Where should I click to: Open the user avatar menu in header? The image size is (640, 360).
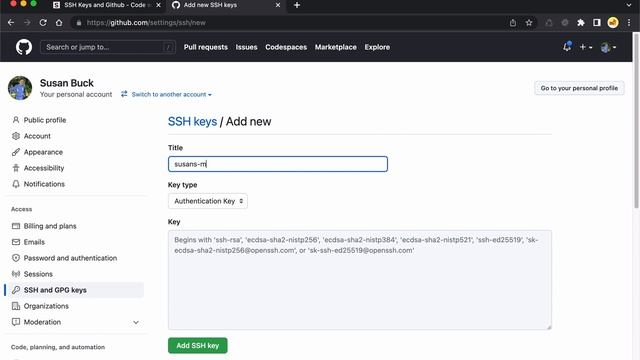point(608,47)
